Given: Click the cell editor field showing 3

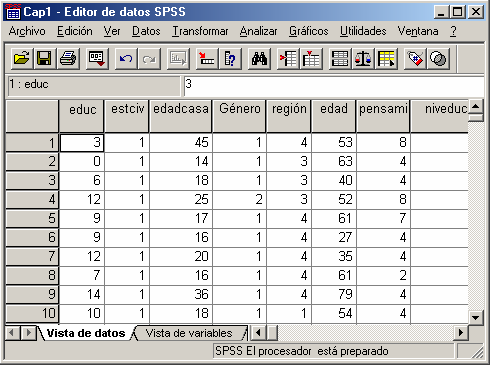Looking at the screenshot, I should pos(333,86).
